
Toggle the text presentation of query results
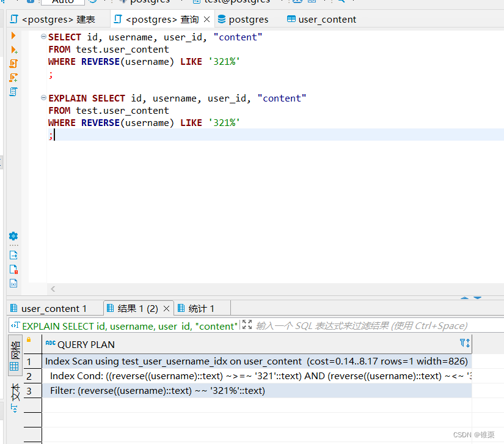[x=13, y=391]
